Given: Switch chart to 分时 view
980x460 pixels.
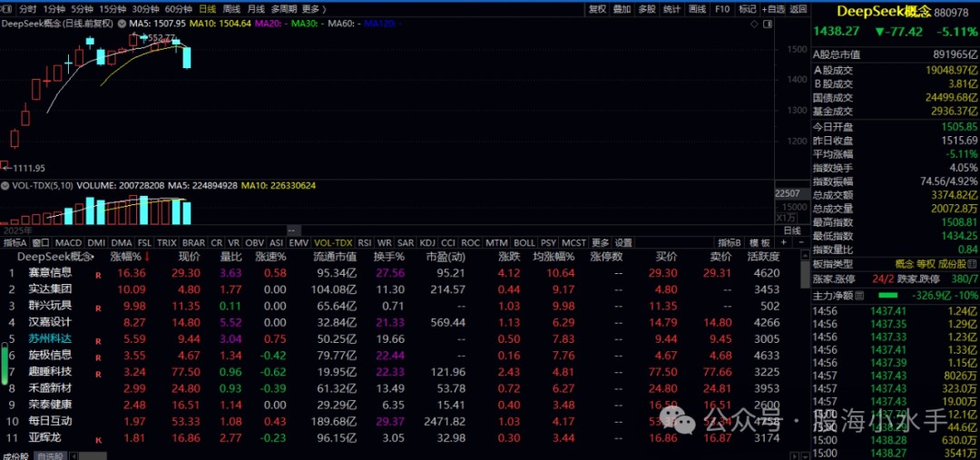Looking at the screenshot, I should pos(27,9).
